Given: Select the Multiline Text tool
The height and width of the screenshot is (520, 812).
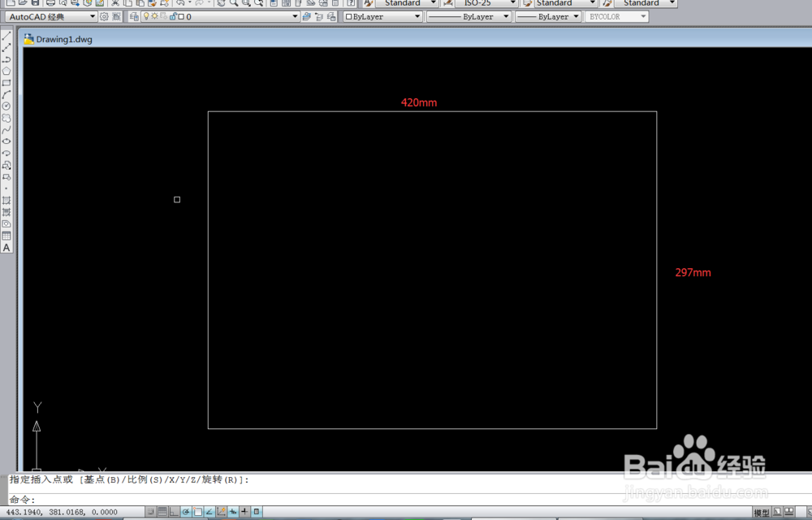Looking at the screenshot, I should (x=6, y=248).
